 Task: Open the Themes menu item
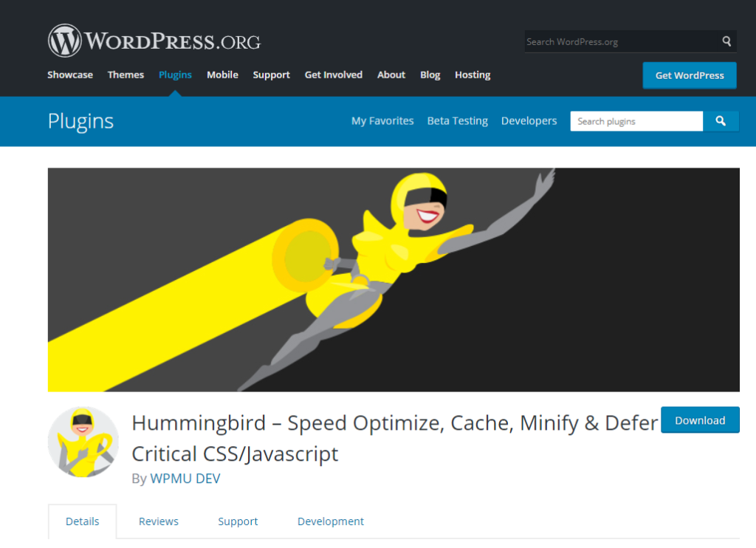[126, 75]
